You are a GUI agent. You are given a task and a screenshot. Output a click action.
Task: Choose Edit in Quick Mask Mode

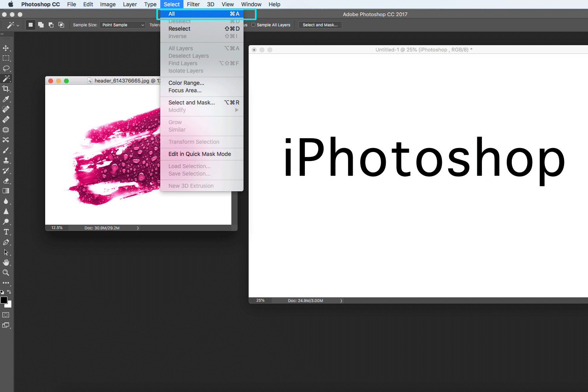[x=202, y=154]
